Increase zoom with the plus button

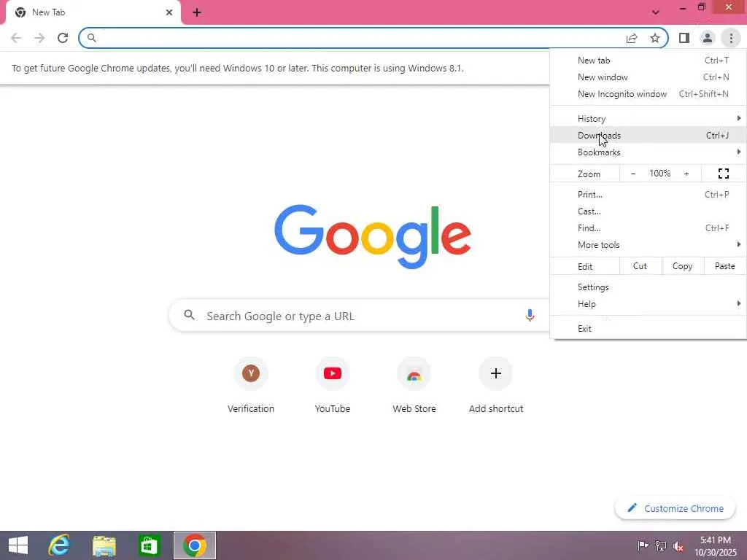click(686, 174)
